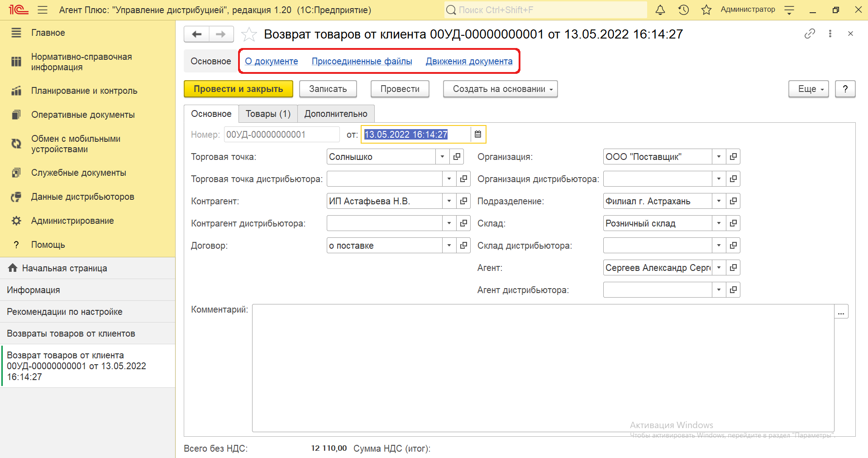Screen dimensions: 868x458
Task: Open Склад Розничный склад card icon
Action: point(733,223)
